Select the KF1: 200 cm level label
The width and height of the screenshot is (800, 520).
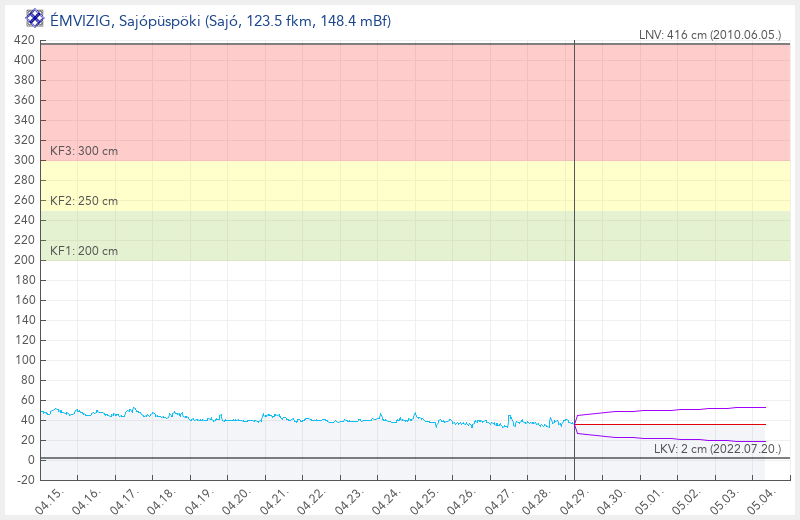coord(84,251)
